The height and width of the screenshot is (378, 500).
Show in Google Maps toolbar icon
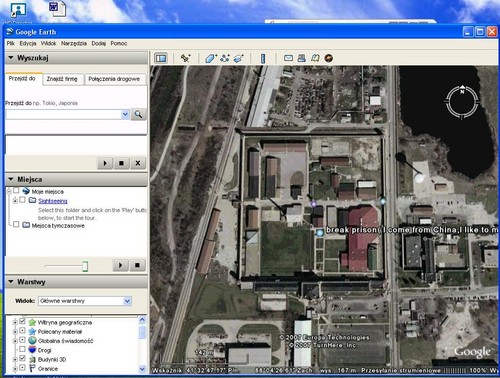click(x=315, y=58)
